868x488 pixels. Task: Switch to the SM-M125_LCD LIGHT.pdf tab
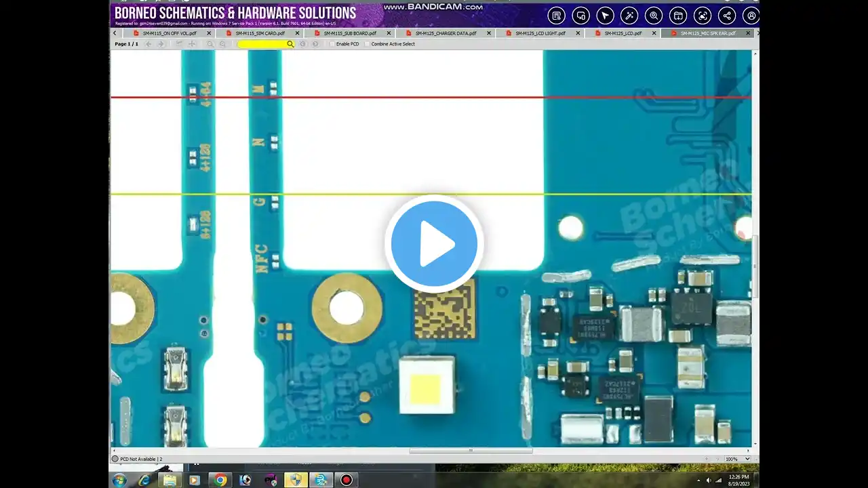pos(540,33)
